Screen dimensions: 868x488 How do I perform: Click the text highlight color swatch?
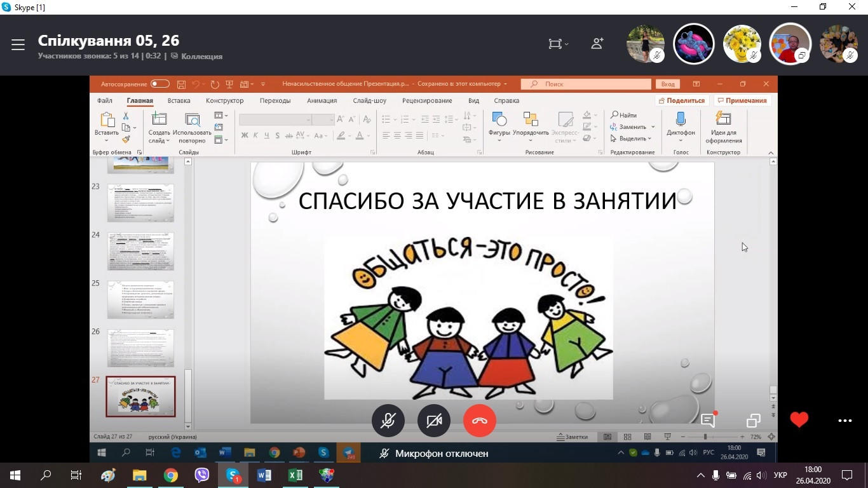tap(341, 135)
